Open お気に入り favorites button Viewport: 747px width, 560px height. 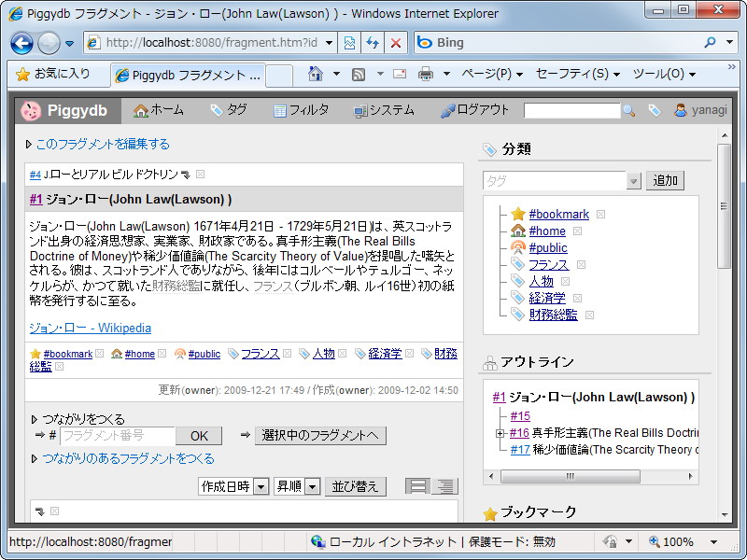pos(53,74)
